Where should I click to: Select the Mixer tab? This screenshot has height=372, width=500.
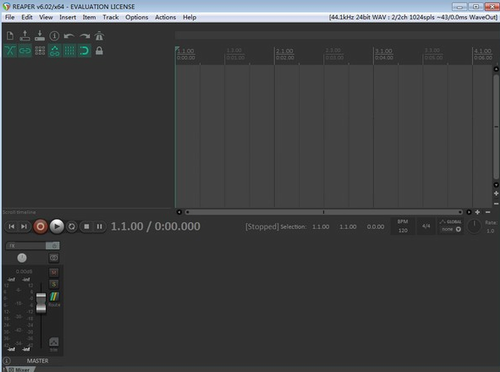pos(19,369)
